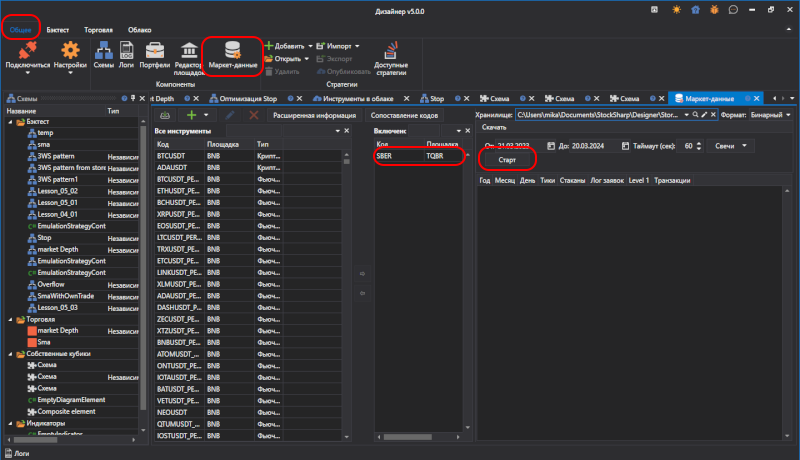This screenshot has width=800, height=460.
Task: Open Логи in the status bar
Action: pos(17,453)
